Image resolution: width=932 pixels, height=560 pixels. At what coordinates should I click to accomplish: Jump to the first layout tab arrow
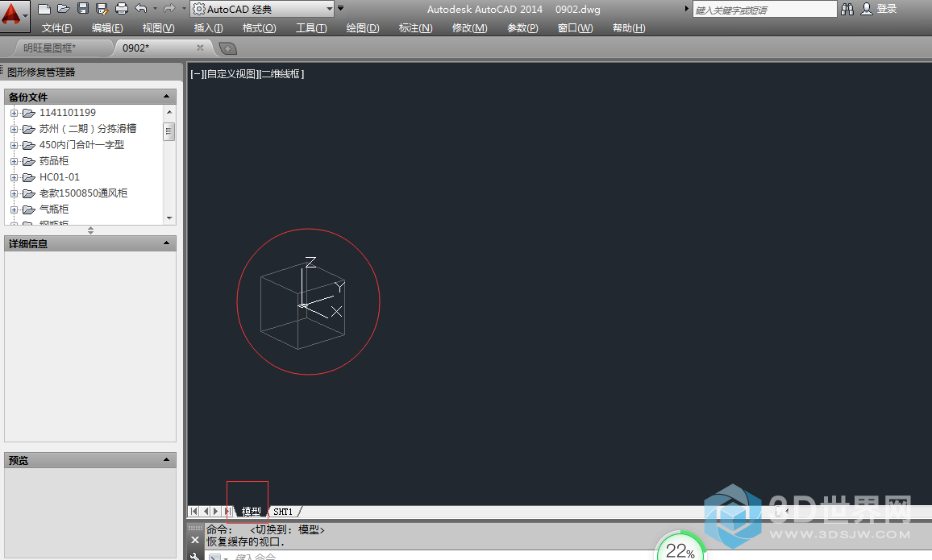click(193, 512)
